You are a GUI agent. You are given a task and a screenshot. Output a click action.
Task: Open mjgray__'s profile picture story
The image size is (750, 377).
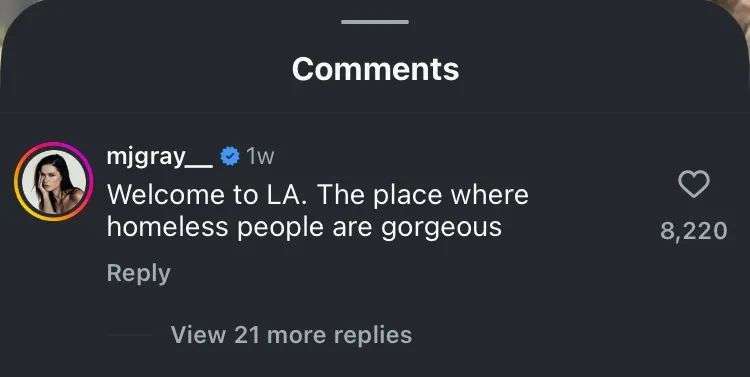click(x=54, y=181)
